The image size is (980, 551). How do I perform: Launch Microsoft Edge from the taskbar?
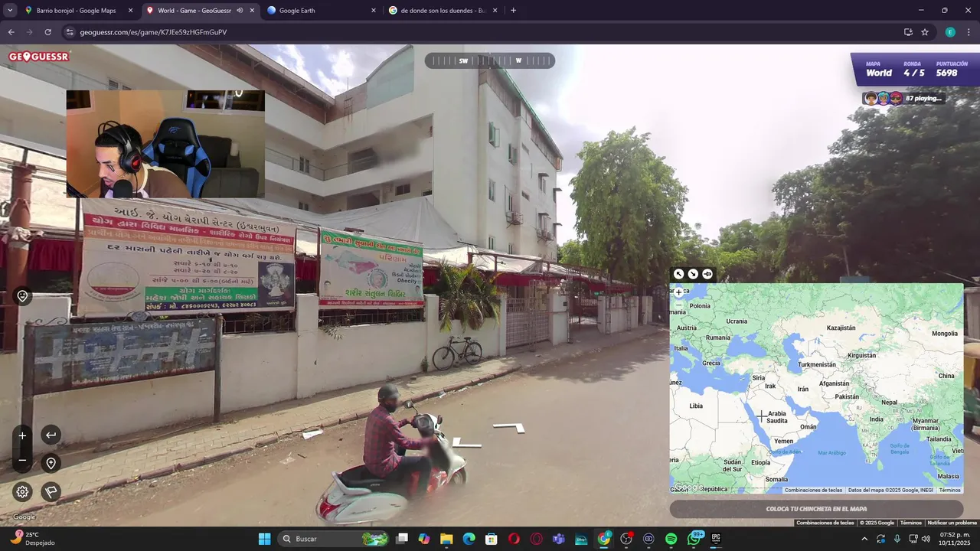469,539
